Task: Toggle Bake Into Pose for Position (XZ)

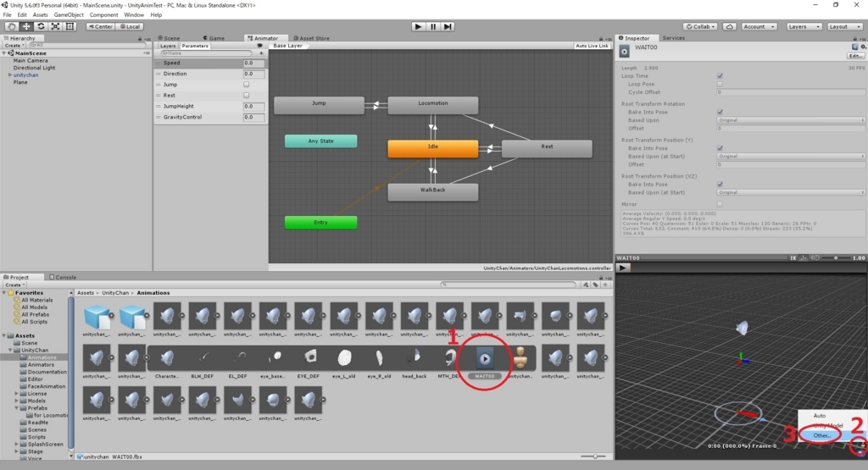Action: pos(720,184)
